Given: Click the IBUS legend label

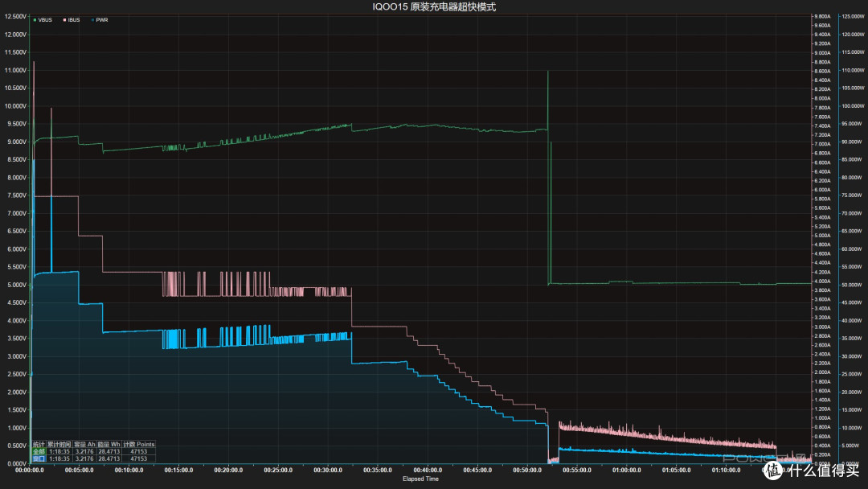Looking at the screenshot, I should (74, 20).
